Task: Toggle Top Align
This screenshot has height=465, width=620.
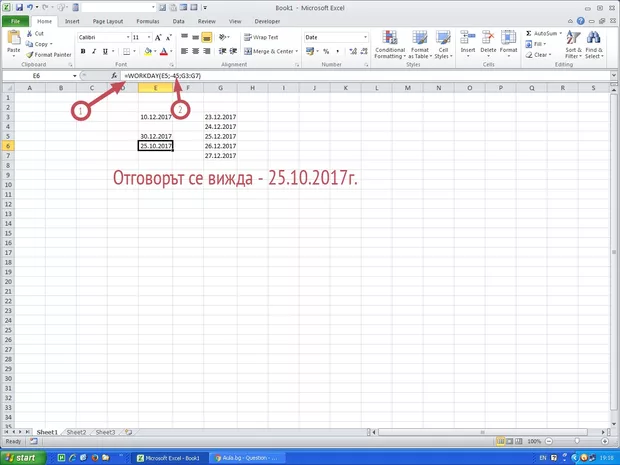Action: coord(184,37)
